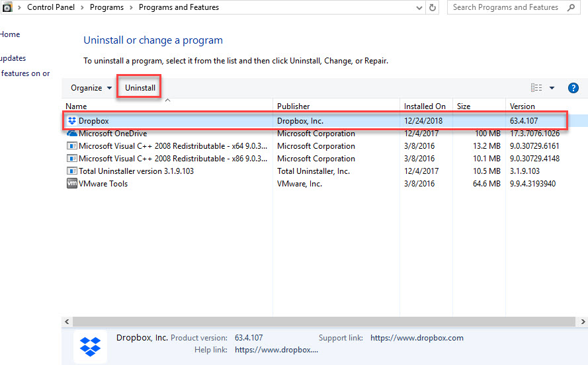
Task: Click version 9.0.30729.4148 cell
Action: pos(534,159)
